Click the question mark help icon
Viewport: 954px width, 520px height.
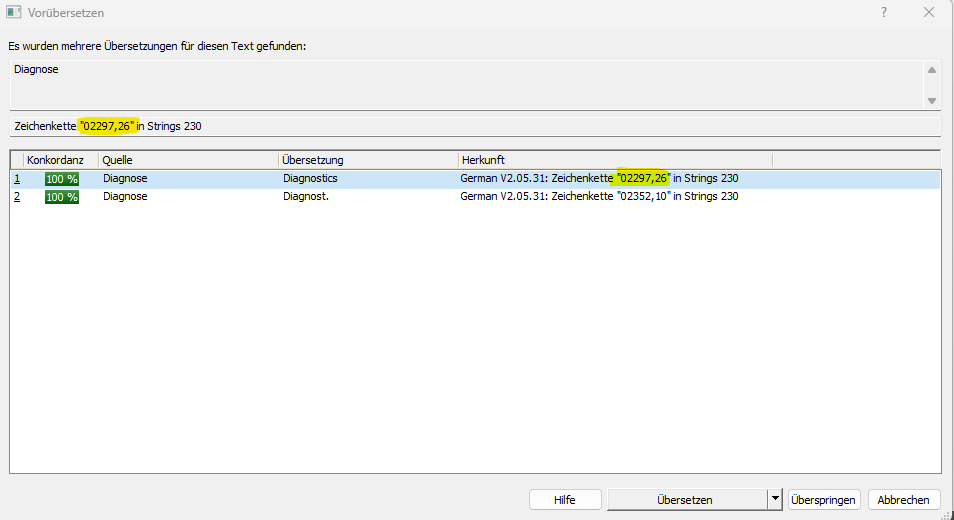pyautogui.click(x=884, y=12)
